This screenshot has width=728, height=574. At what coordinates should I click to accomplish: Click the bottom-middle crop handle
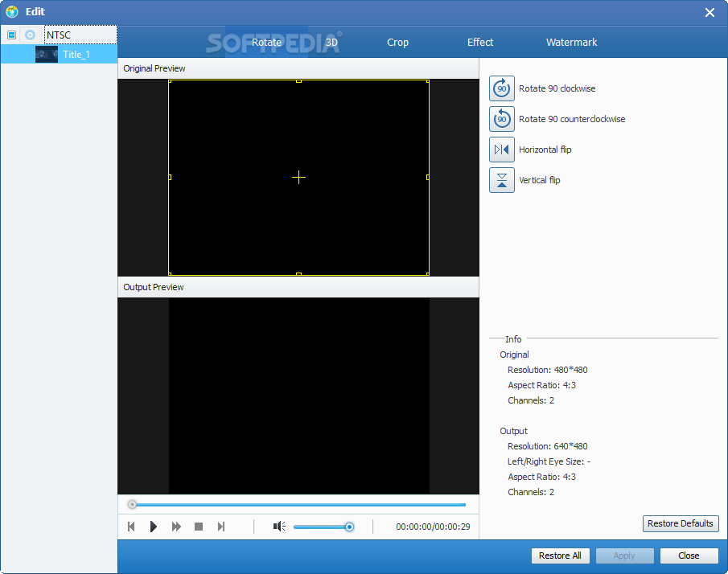pyautogui.click(x=298, y=274)
